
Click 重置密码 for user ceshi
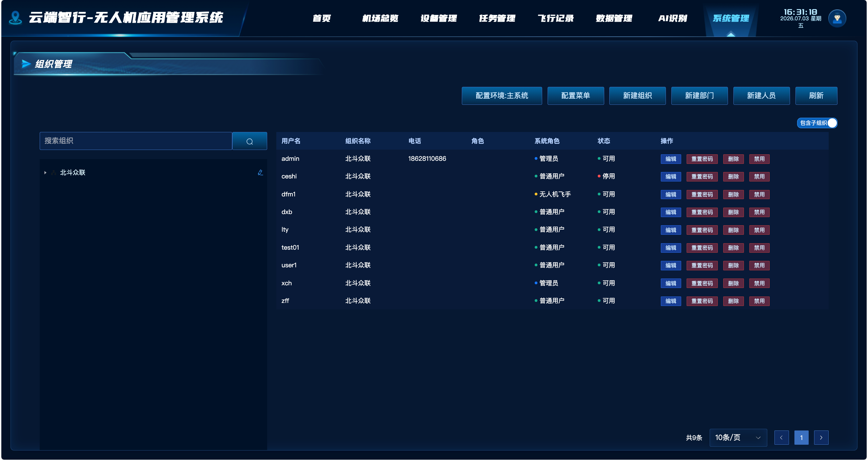[702, 177]
